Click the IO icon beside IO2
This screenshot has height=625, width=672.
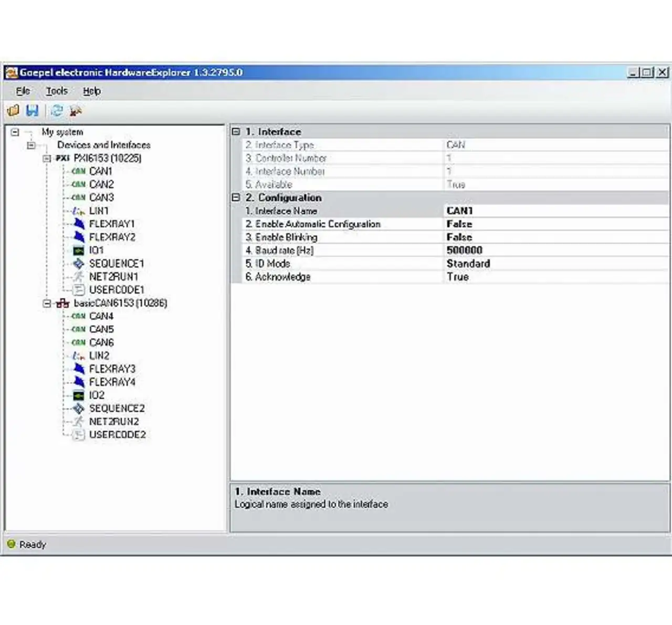click(78, 395)
